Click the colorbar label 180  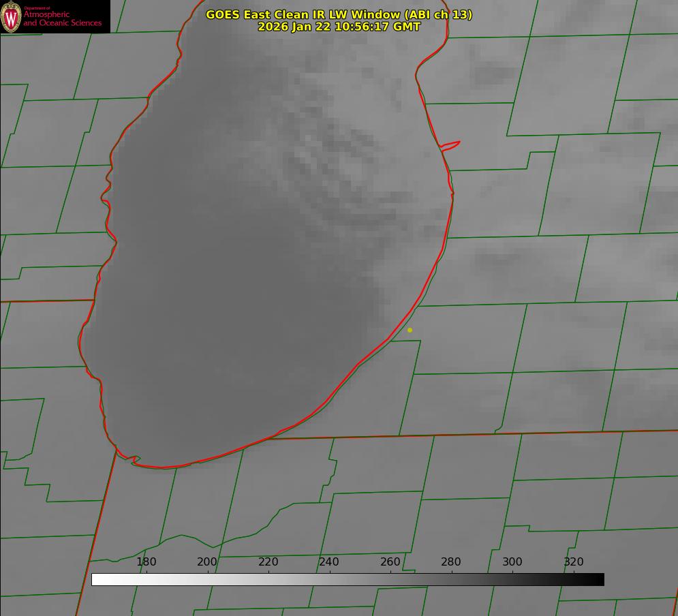pyautogui.click(x=146, y=561)
